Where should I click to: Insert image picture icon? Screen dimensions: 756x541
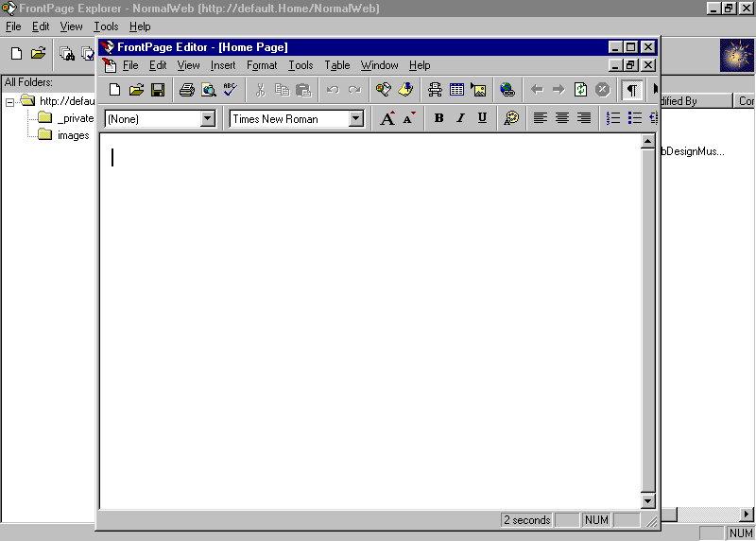pos(478,90)
